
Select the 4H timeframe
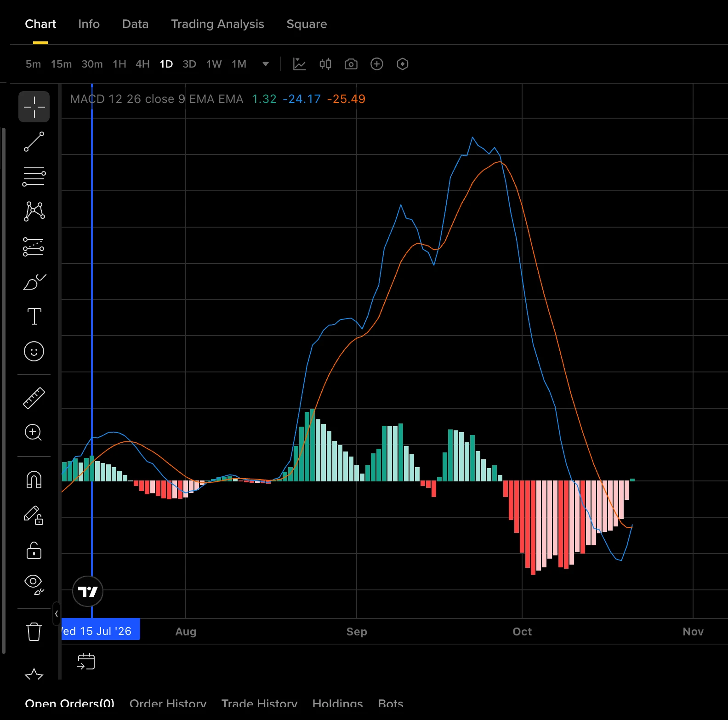click(142, 64)
